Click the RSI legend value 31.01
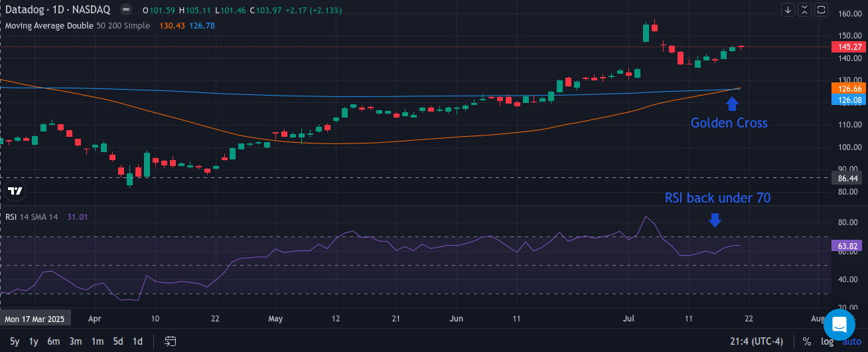The width and height of the screenshot is (868, 352). (78, 217)
